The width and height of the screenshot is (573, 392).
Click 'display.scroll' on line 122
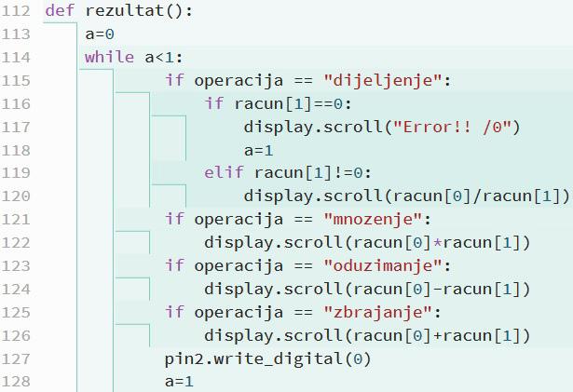(273, 243)
